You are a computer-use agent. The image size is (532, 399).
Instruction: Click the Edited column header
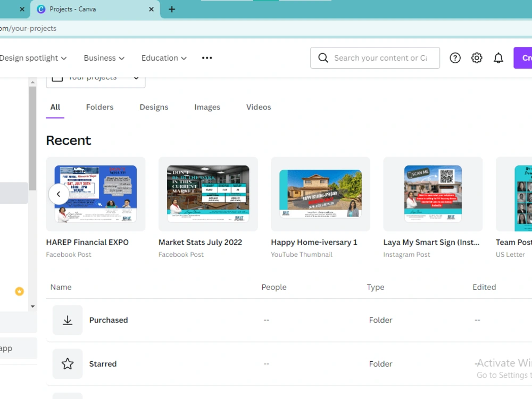pos(484,287)
